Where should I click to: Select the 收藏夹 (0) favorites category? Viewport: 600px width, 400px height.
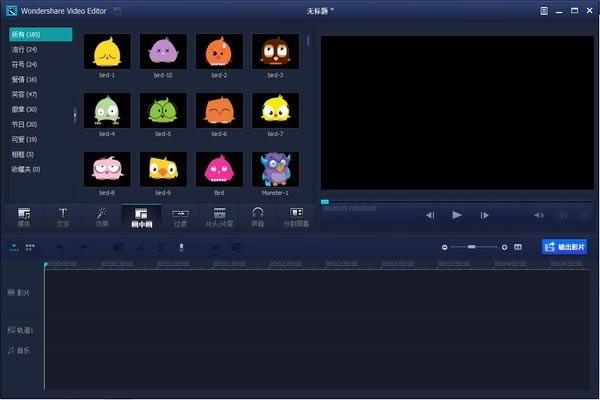(x=26, y=169)
